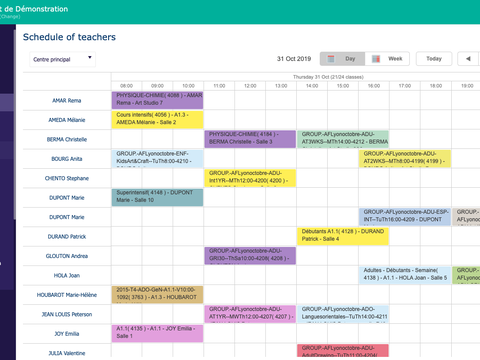This screenshot has height=360, width=480.
Task: Open HOLA Joan teacher link
Action: (67, 276)
